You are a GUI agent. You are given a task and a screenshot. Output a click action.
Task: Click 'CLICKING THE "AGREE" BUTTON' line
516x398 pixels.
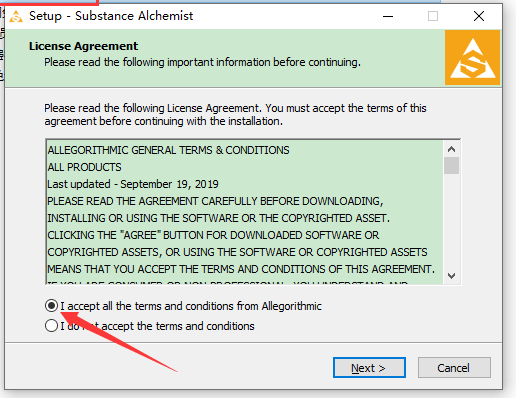(213, 235)
